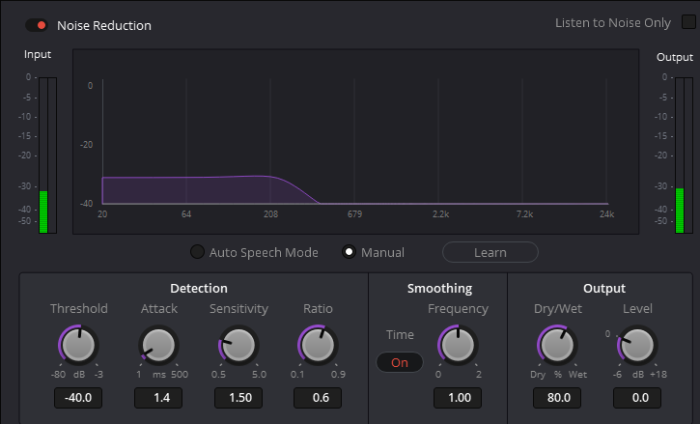Click the Sensitivity value field 1.50
Screen dimensions: 700x424
click(238, 398)
